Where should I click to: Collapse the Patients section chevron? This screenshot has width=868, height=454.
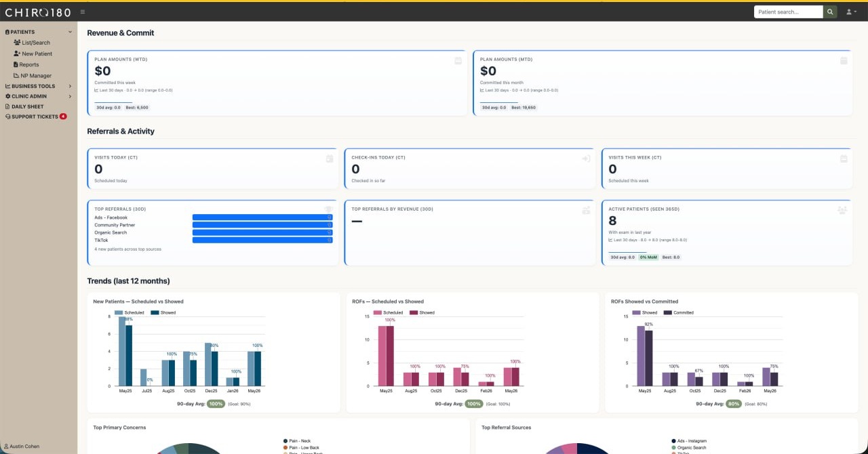click(x=70, y=32)
